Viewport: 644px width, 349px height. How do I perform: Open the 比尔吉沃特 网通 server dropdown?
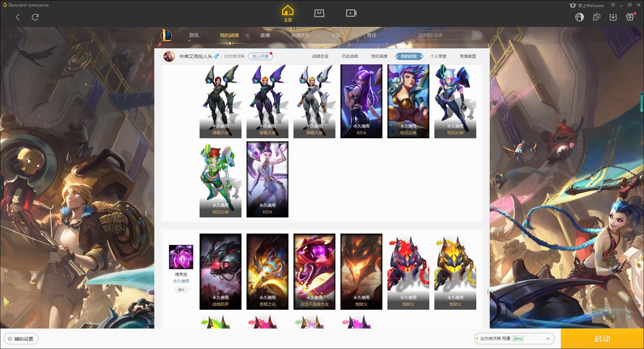coord(514,339)
